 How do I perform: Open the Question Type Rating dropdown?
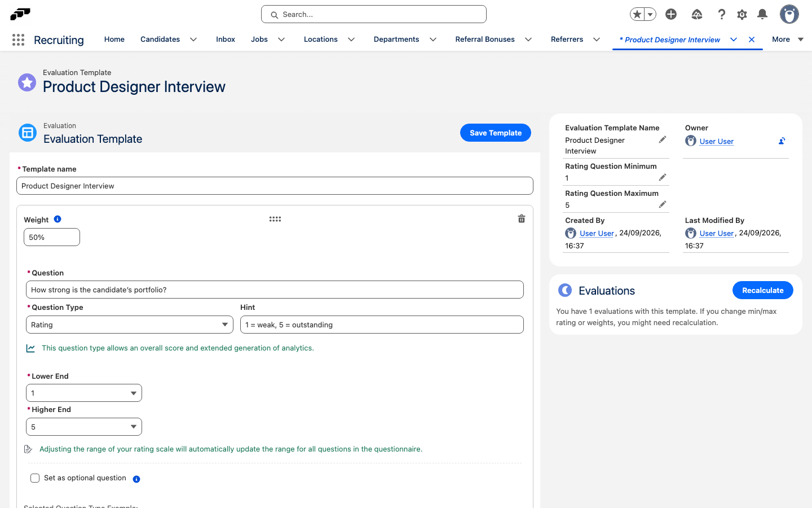click(129, 325)
